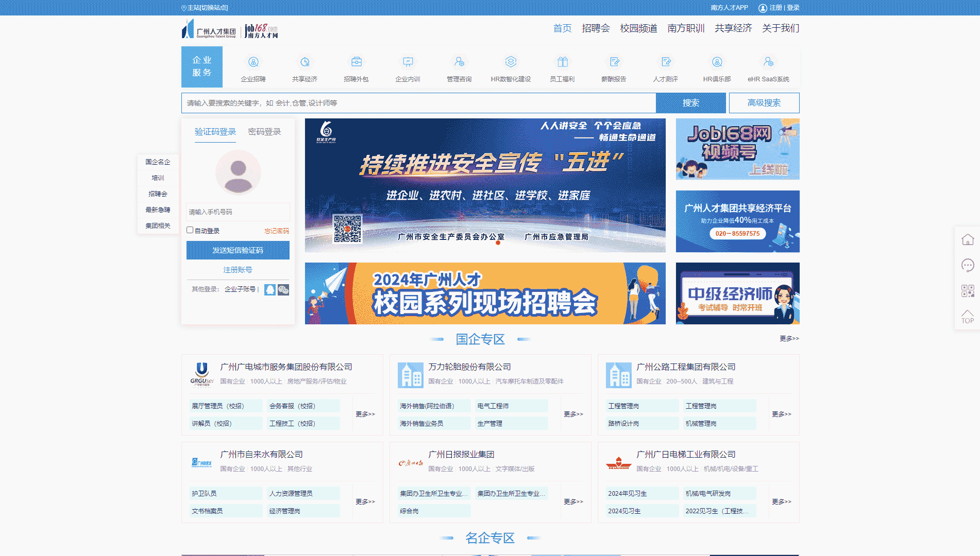Image resolution: width=980 pixels, height=556 pixels.
Task: Open the 关于我们 navigation item
Action: coord(781,28)
